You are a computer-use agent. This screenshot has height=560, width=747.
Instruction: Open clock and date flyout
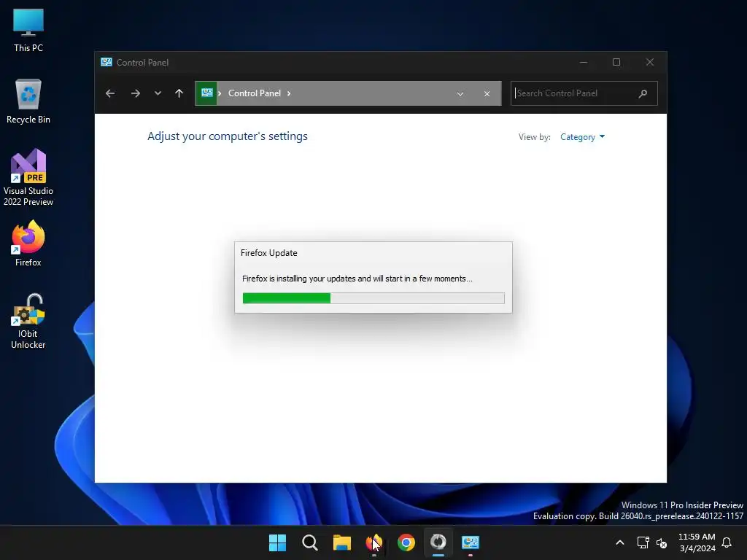click(697, 542)
